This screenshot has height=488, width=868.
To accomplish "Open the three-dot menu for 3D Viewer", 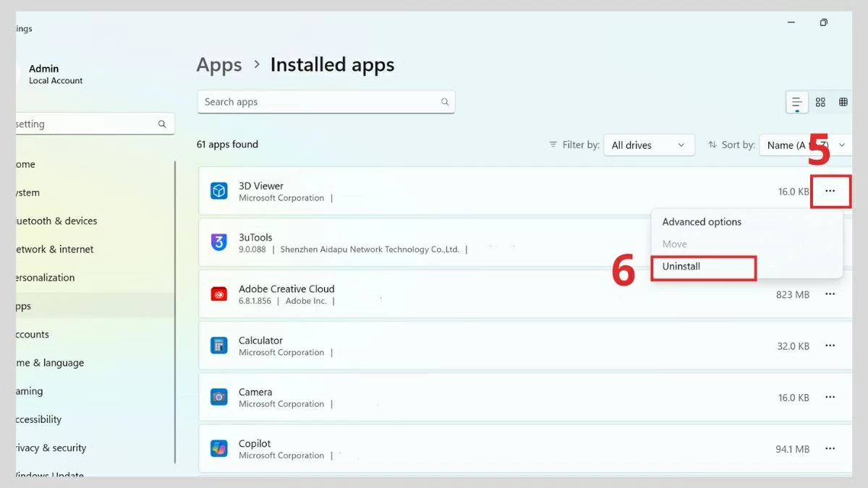I will [830, 191].
